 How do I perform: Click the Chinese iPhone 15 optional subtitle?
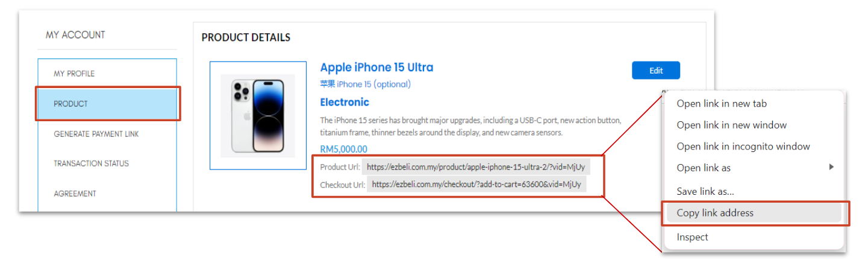tap(365, 84)
